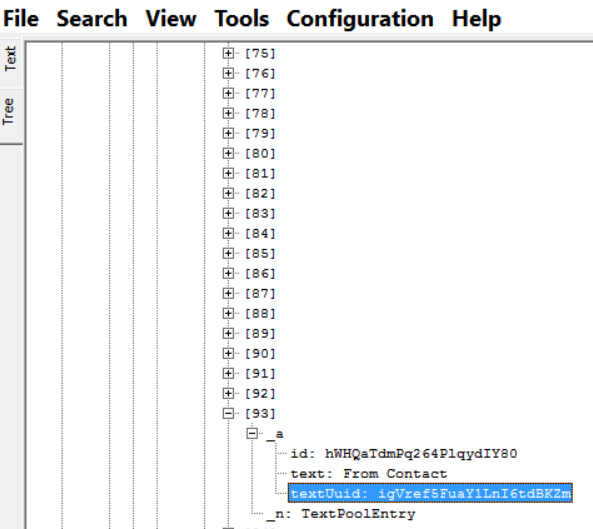Open the Configuration menu
Viewport: 593px width, 529px height.
(360, 19)
